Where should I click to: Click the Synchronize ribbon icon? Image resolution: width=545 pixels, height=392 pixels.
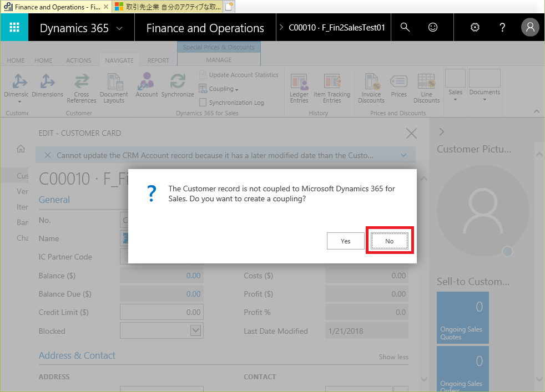tap(178, 85)
